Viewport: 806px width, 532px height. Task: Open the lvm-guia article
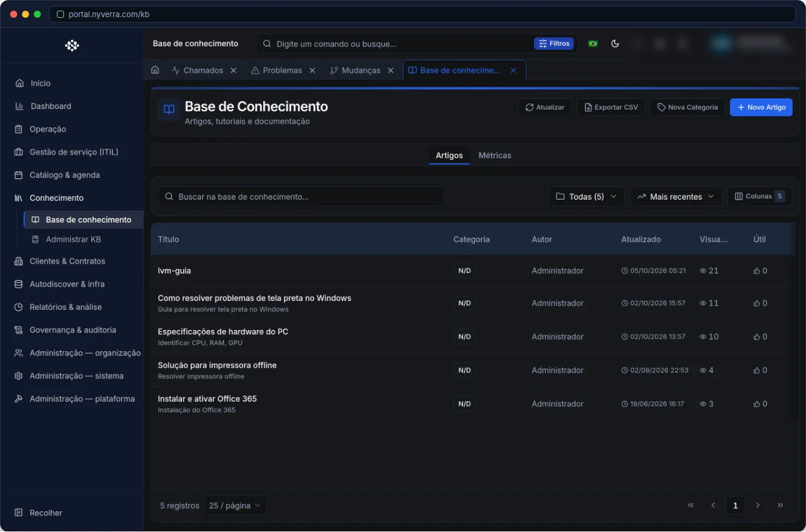click(174, 271)
